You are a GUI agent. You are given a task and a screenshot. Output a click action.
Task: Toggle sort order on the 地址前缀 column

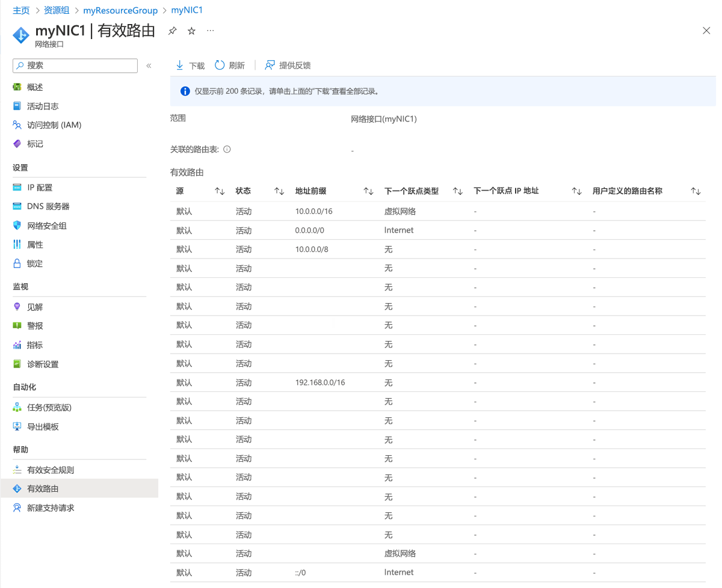click(368, 191)
